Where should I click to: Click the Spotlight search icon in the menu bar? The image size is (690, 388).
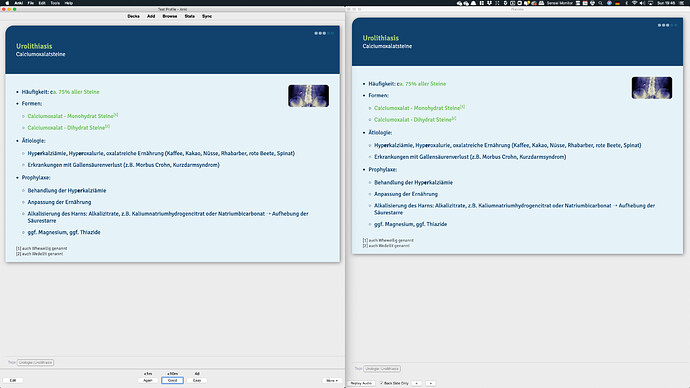point(600,3)
